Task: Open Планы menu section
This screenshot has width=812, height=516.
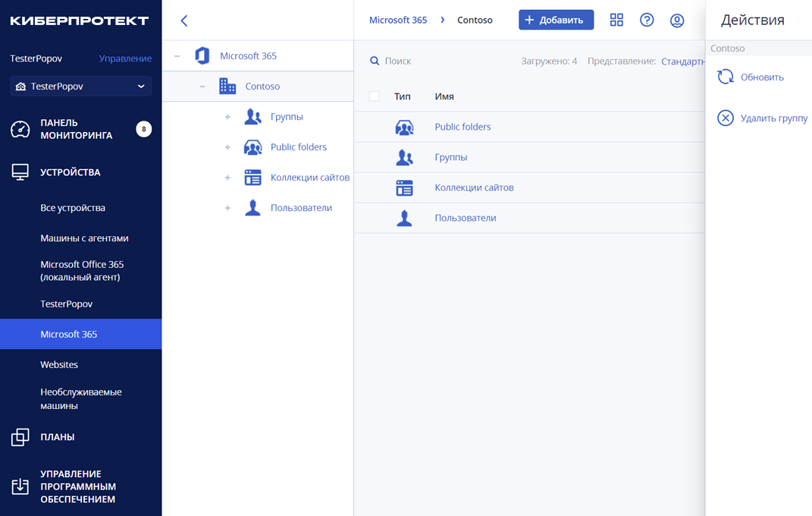Action: tap(58, 437)
